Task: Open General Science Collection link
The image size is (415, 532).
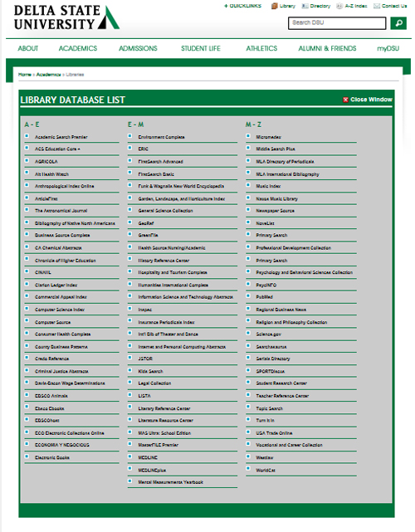Action: (166, 211)
